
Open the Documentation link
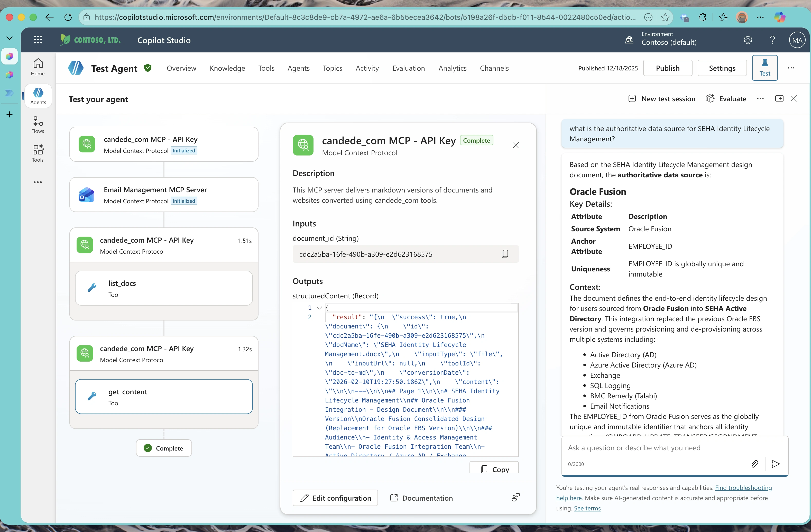click(x=421, y=498)
